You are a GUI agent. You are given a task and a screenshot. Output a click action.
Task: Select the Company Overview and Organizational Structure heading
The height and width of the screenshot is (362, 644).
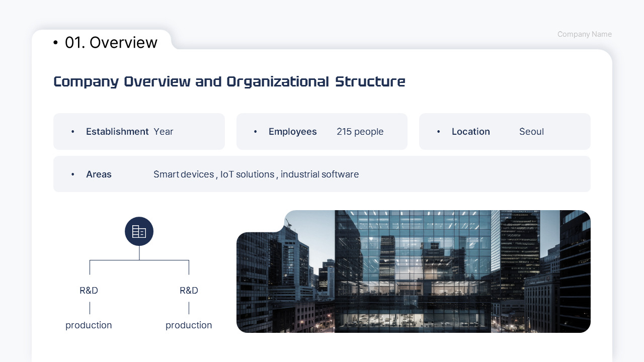click(x=229, y=81)
